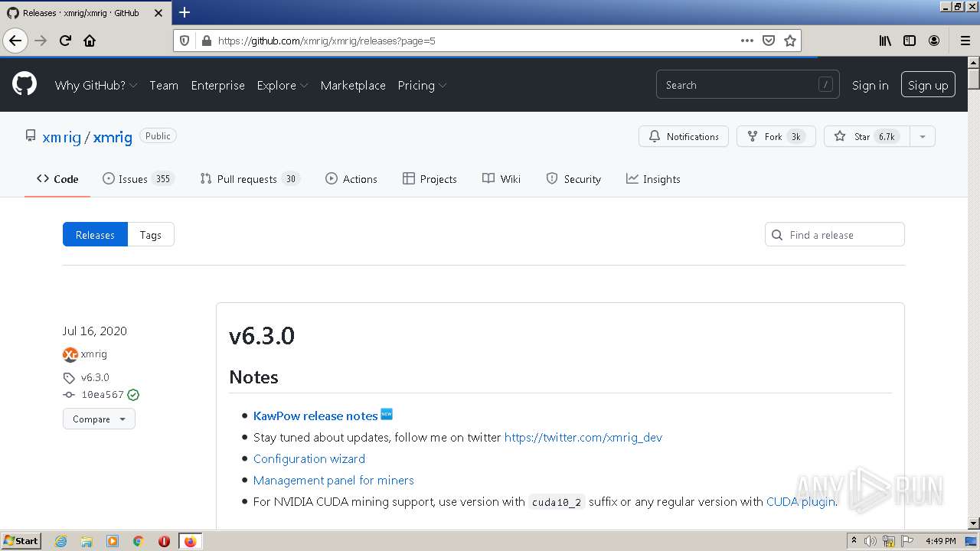Image resolution: width=980 pixels, height=551 pixels.
Task: Open the Compare dropdown
Action: click(x=99, y=419)
